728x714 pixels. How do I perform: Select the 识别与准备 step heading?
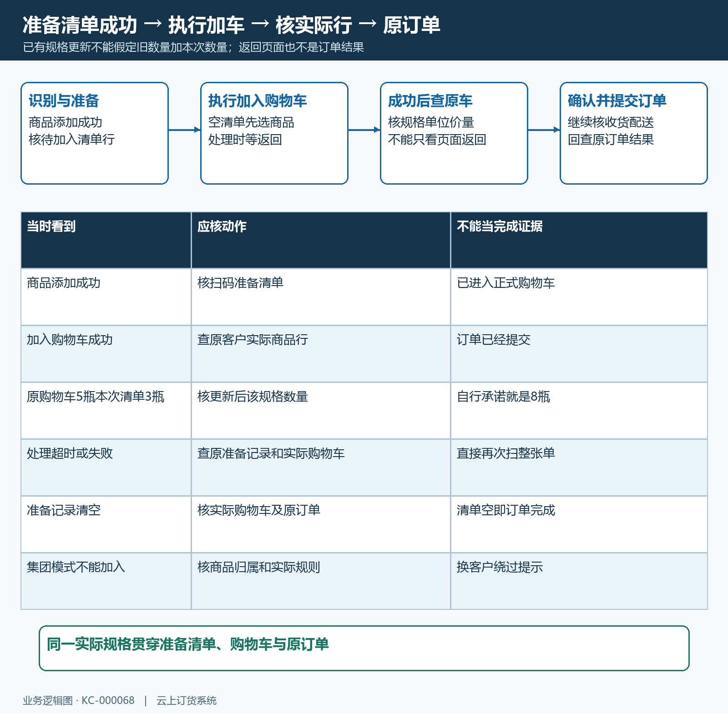pos(64,101)
